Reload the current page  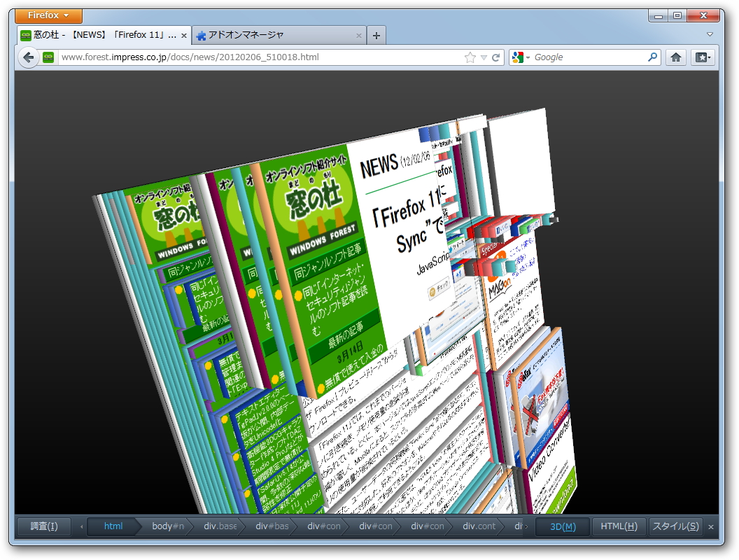coord(495,57)
